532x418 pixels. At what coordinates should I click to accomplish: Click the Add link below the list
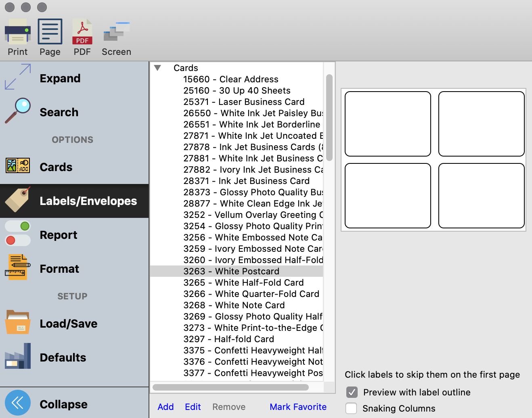pyautogui.click(x=165, y=407)
